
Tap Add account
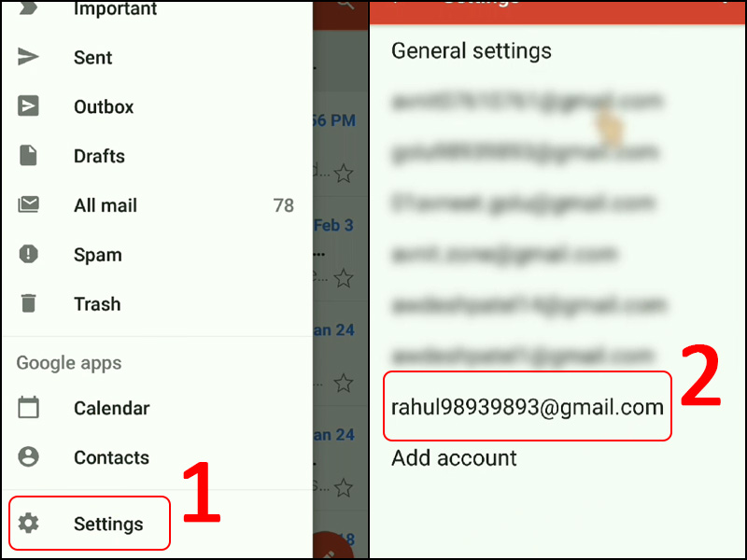click(x=454, y=457)
